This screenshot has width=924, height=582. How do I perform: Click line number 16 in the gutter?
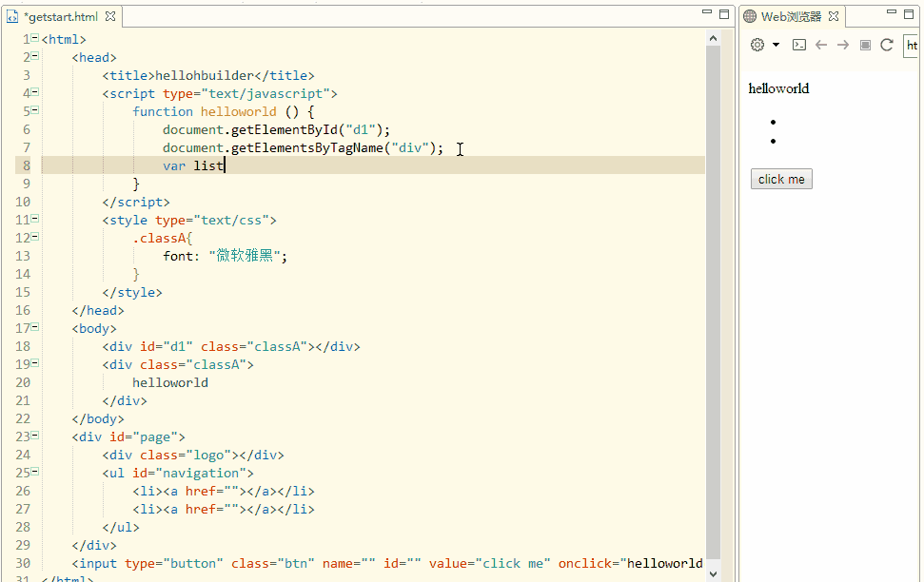23,310
